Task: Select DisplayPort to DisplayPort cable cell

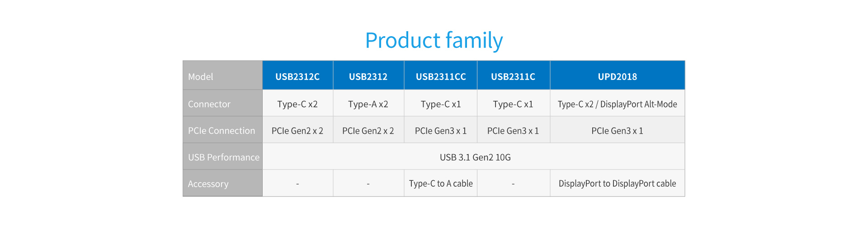Action: click(x=618, y=183)
